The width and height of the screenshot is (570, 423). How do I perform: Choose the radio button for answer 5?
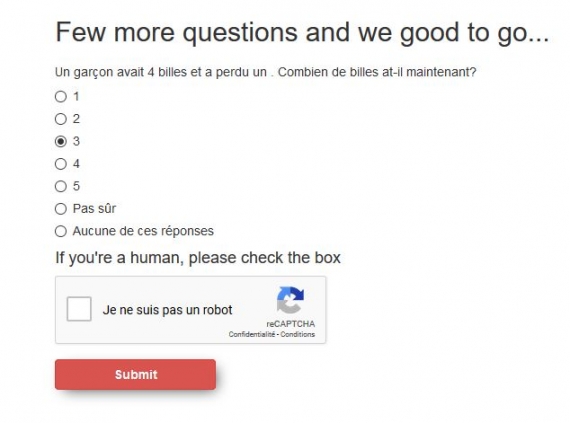pos(61,186)
